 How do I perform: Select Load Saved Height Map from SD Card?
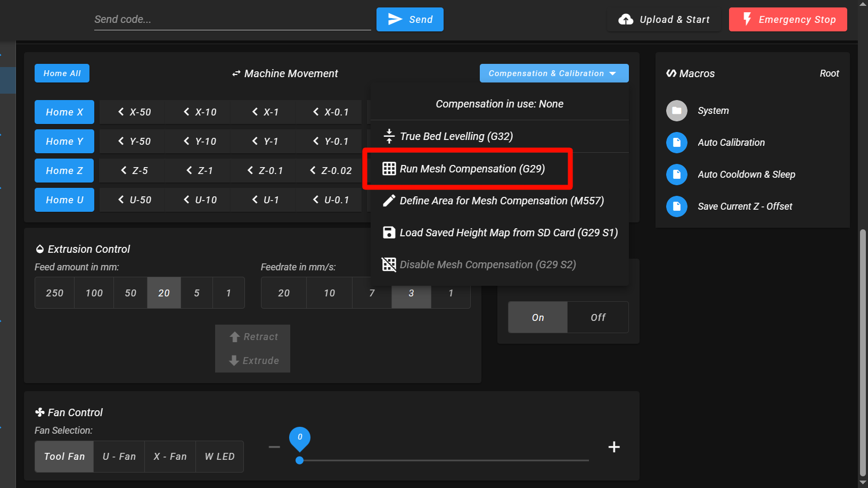click(499, 233)
